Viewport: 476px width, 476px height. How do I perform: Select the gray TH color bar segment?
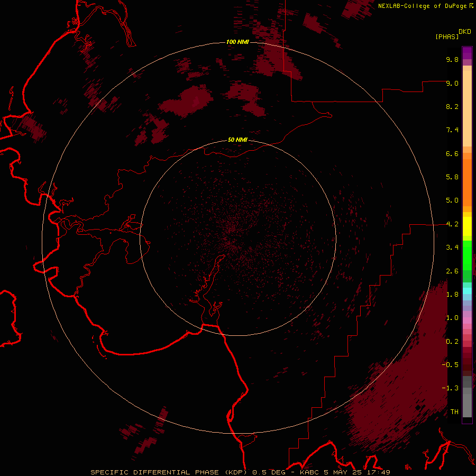(467, 405)
